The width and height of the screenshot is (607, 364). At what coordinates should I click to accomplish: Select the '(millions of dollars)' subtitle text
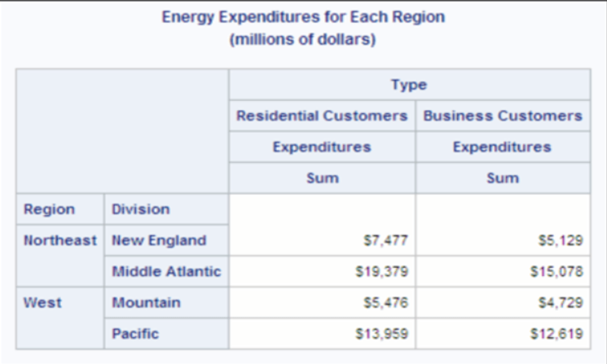tap(303, 41)
